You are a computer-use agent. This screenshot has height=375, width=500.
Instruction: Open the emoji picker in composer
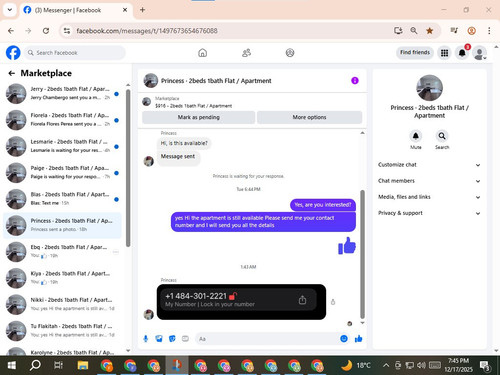344,339
